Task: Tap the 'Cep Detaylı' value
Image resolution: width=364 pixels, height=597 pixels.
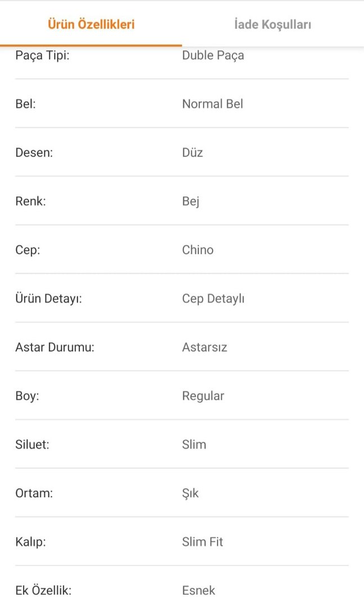Action: (213, 298)
